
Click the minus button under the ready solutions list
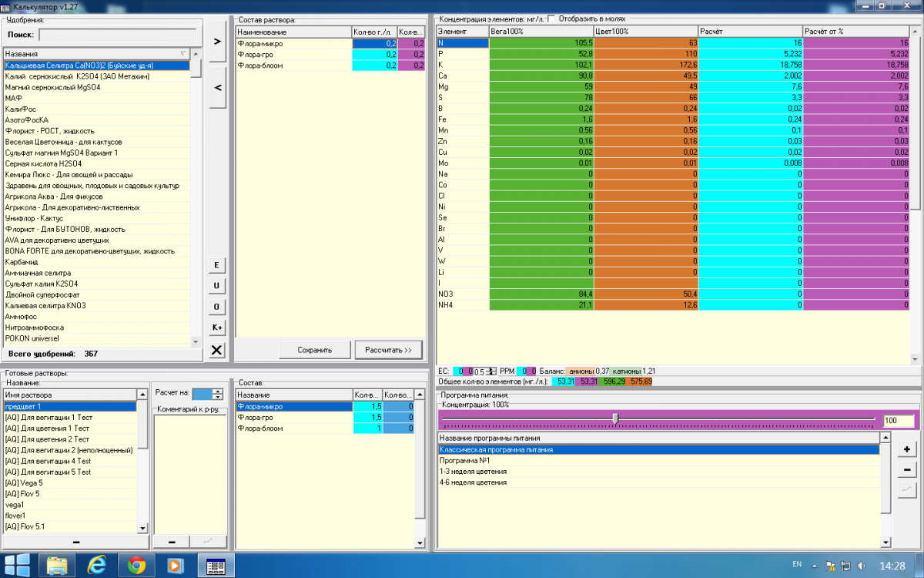pyautogui.click(x=76, y=543)
